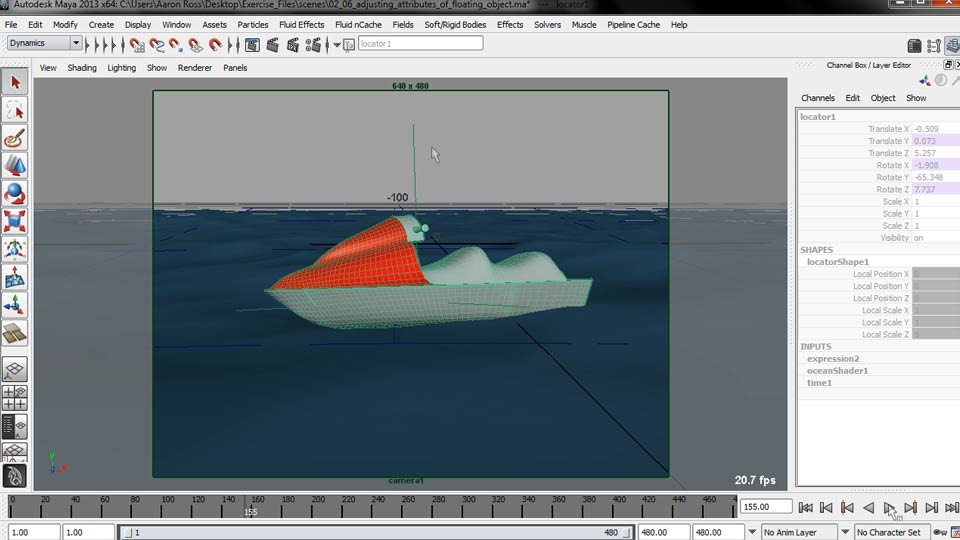Open the Soft/Rigid Bodies menu
This screenshot has height=540, width=960.
[x=455, y=24]
